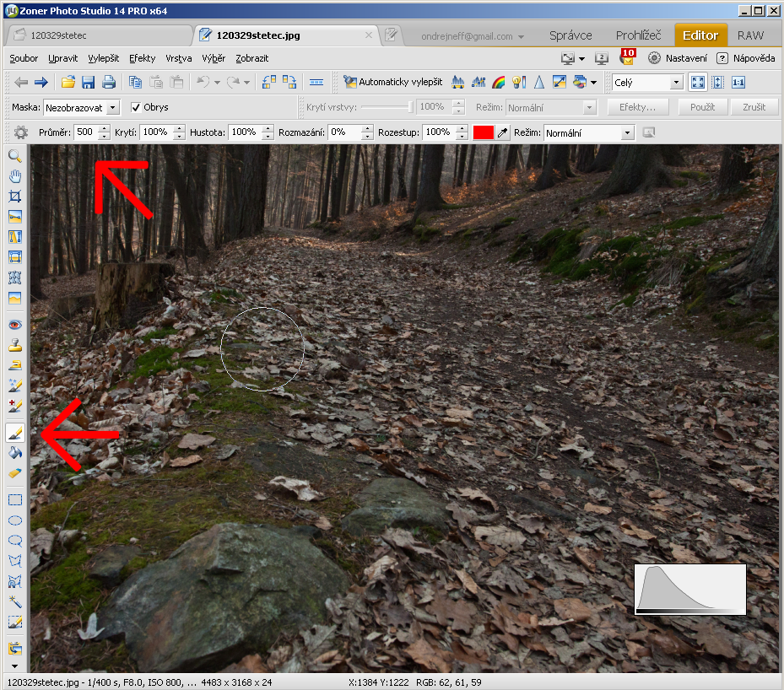The width and height of the screenshot is (784, 690).
Task: Open Nastavení settings
Action: pos(678,58)
